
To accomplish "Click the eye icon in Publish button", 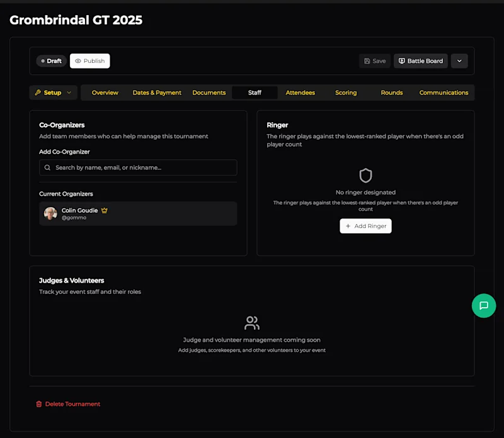I will click(77, 60).
